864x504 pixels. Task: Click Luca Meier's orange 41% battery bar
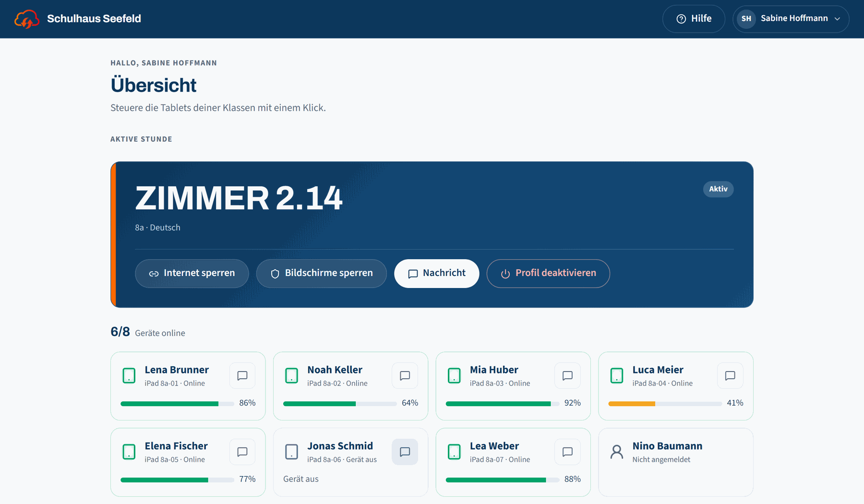pos(665,404)
